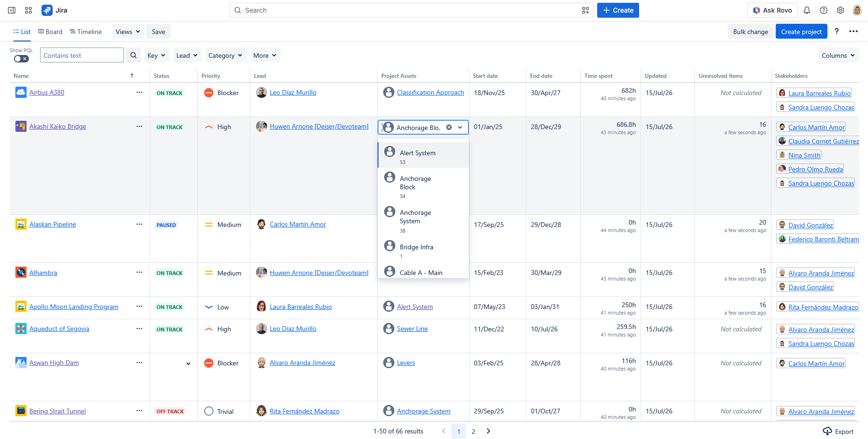
Task: Open the question mark help next to Create project
Action: click(x=837, y=31)
